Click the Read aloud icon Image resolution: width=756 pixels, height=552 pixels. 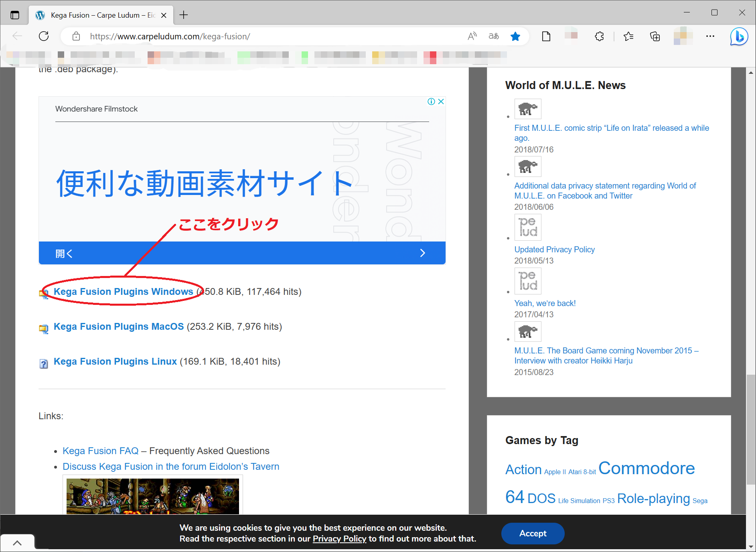click(x=472, y=36)
